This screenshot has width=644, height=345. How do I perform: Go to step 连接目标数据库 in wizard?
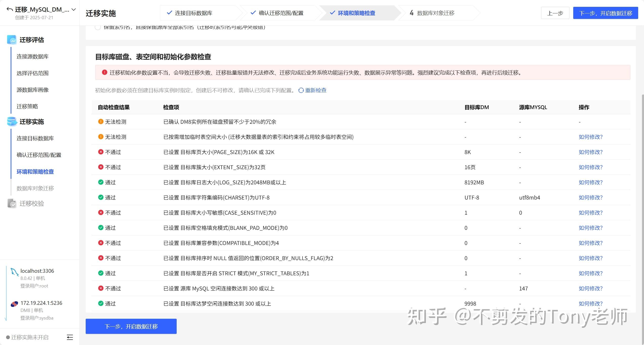[x=193, y=13]
